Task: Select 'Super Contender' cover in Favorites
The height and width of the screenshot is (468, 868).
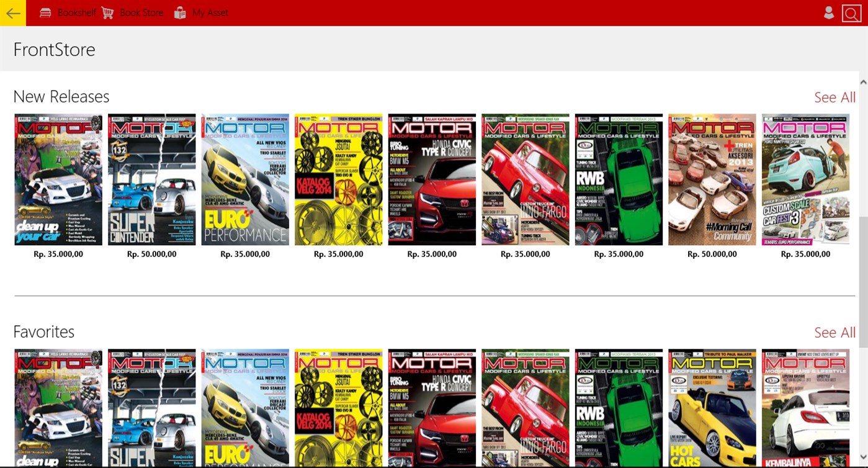Action: (152, 408)
